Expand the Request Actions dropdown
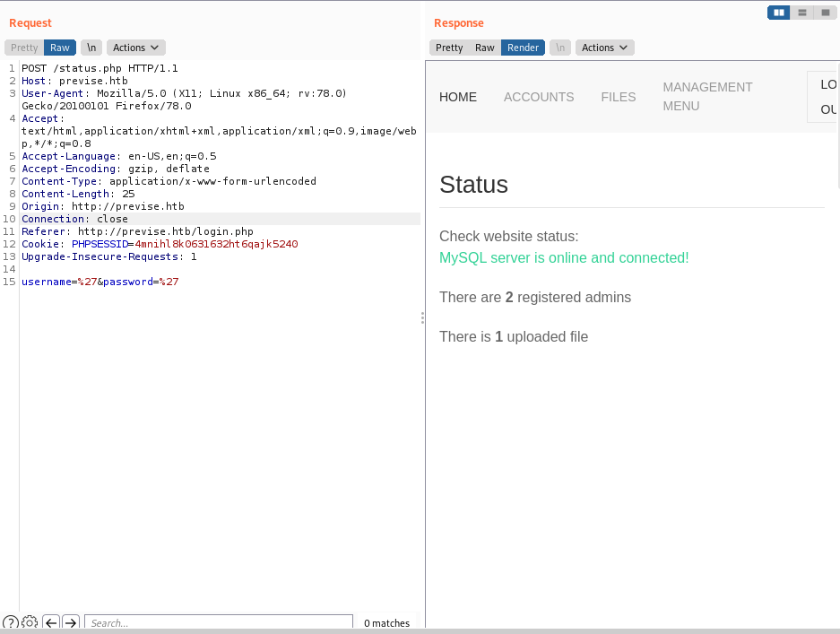The width and height of the screenshot is (840, 634). pyautogui.click(x=135, y=48)
